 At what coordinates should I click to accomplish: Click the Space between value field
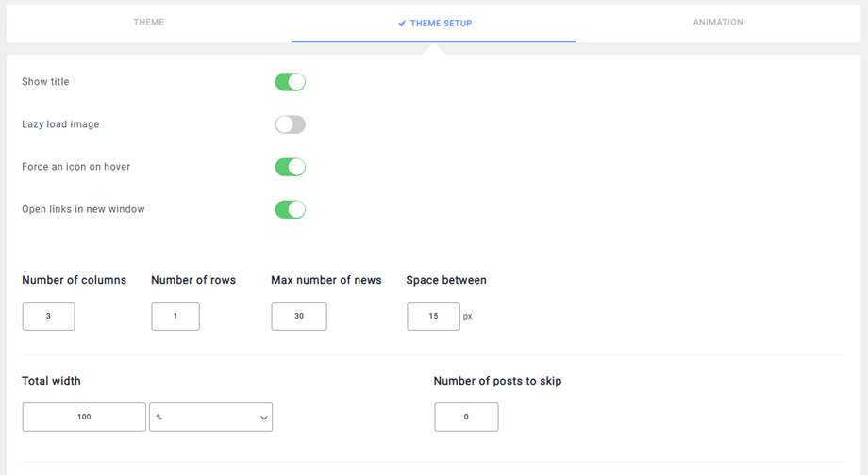(x=433, y=317)
